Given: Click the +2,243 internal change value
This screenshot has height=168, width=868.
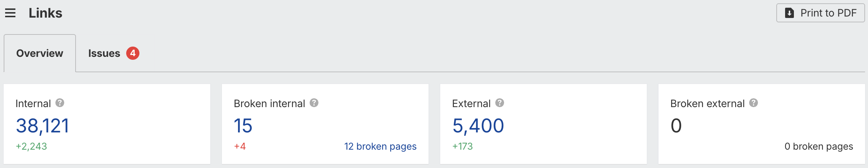Looking at the screenshot, I should pos(32,146).
